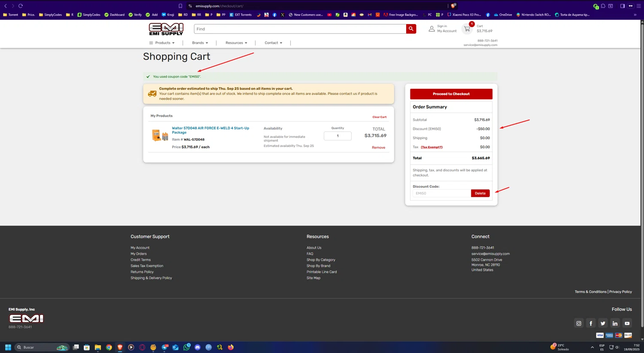The width and height of the screenshot is (644, 353).
Task: Show more bookmarks overflow chevron
Action: 635,15
